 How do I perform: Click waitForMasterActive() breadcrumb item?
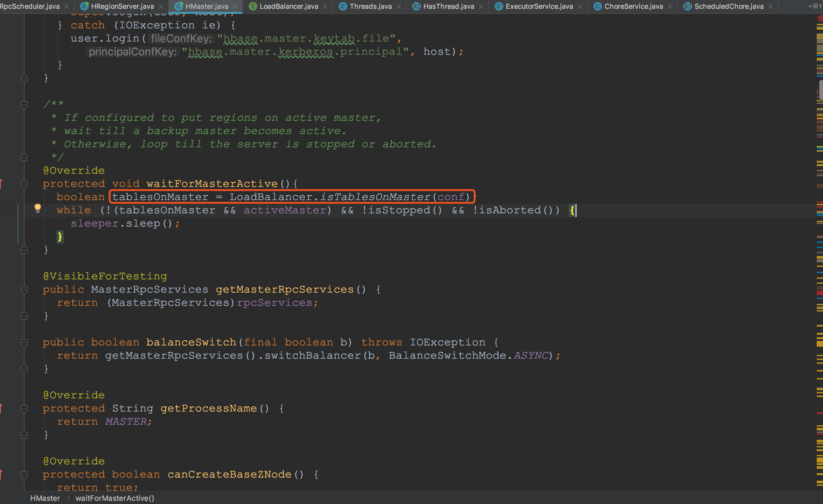pyautogui.click(x=115, y=498)
